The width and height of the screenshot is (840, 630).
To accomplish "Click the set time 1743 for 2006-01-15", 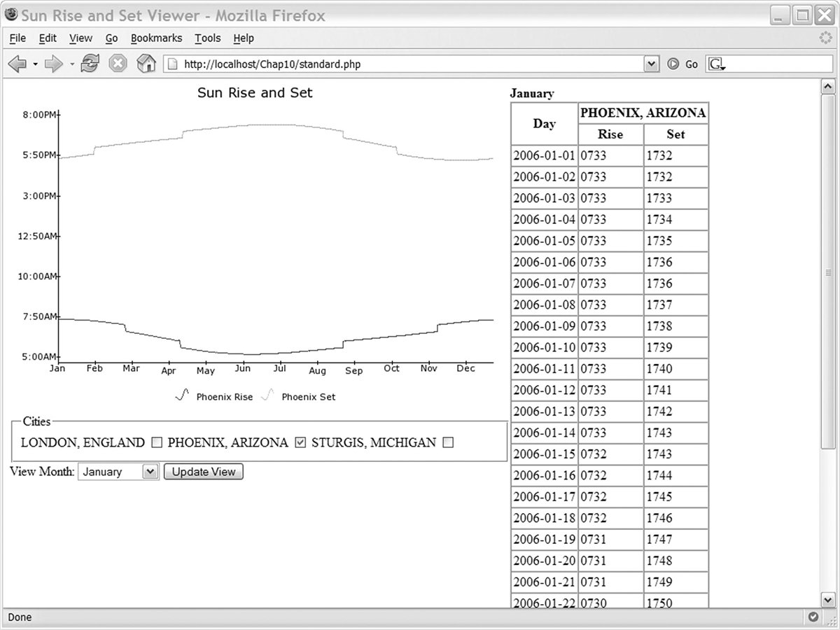I will tap(676, 454).
